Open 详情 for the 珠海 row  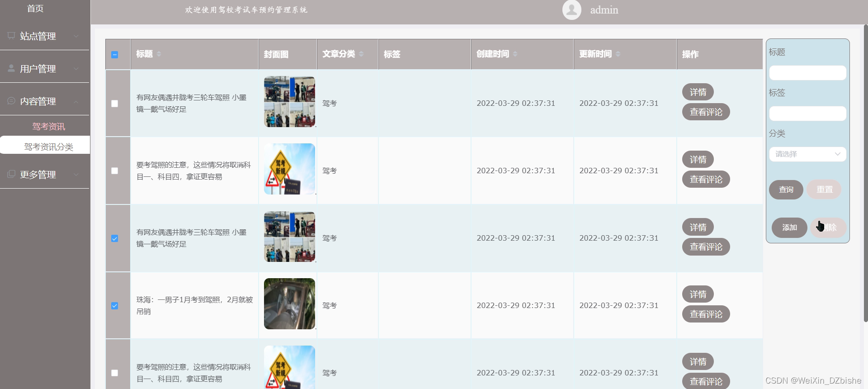pos(698,294)
